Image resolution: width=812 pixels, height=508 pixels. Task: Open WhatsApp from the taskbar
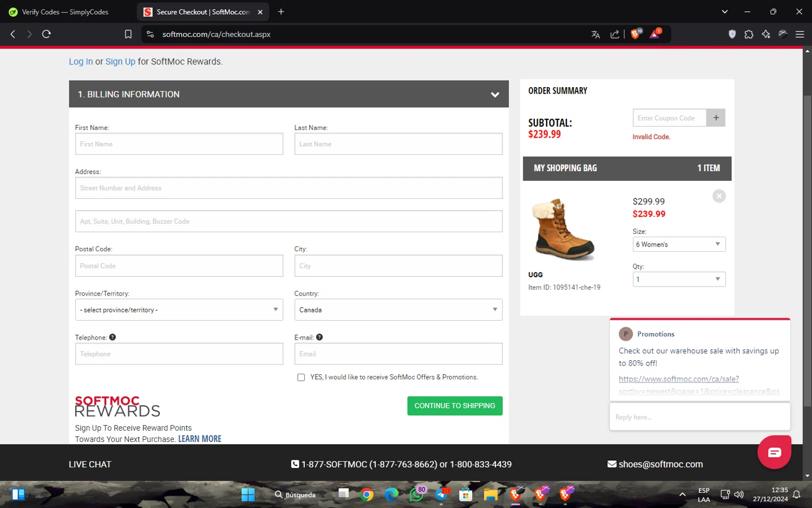click(x=416, y=494)
